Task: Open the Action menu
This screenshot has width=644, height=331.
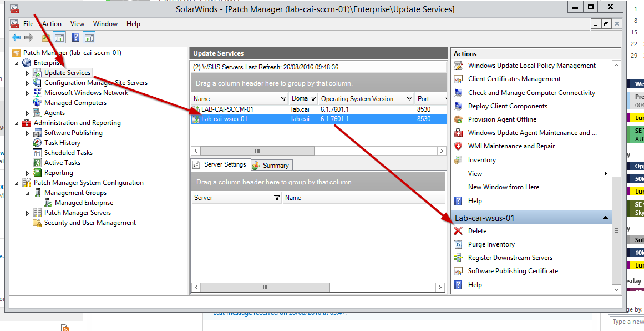Action: [52, 24]
